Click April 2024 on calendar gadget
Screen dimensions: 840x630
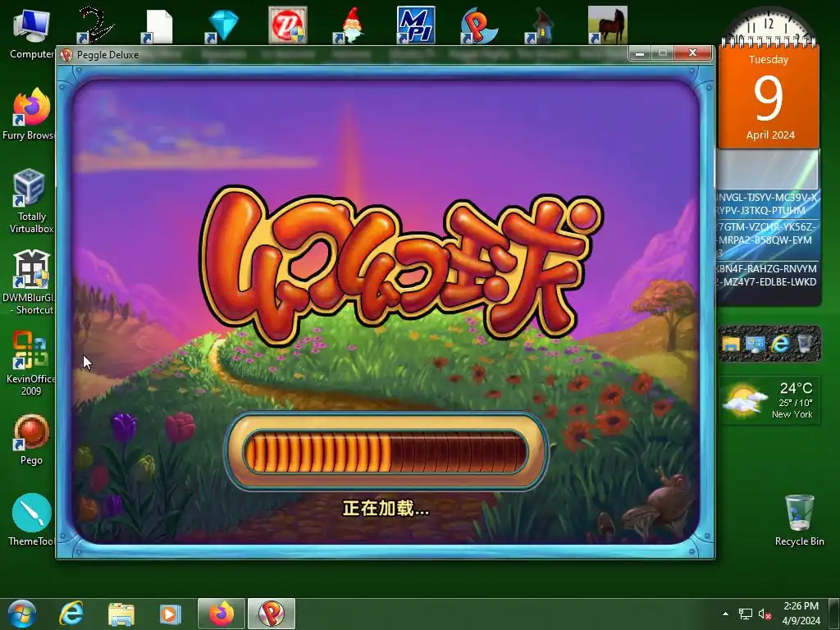tap(770, 135)
